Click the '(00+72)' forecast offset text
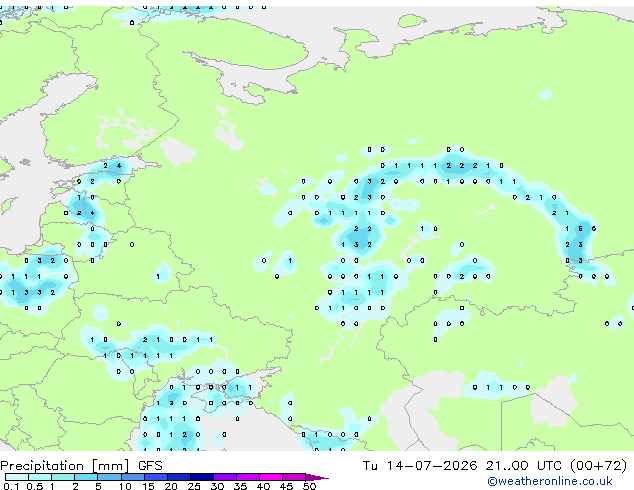 tap(598, 466)
